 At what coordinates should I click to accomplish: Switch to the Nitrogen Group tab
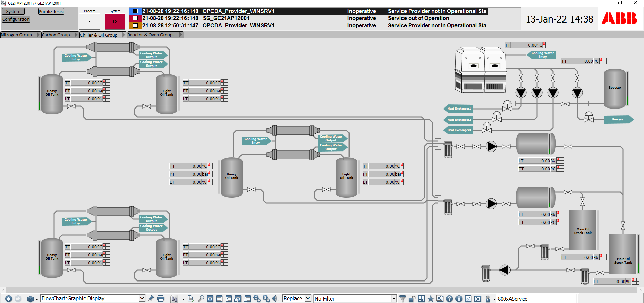(16, 35)
